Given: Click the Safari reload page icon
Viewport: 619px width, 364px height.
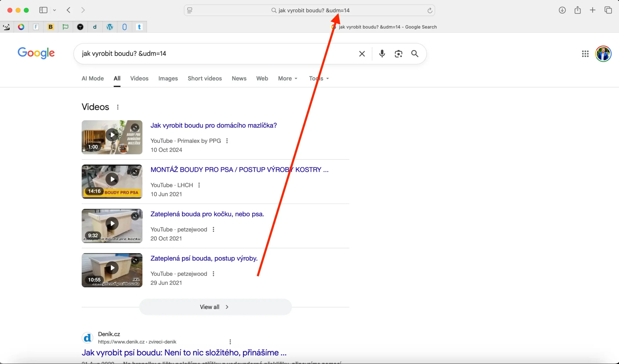Looking at the screenshot, I should coord(430,10).
